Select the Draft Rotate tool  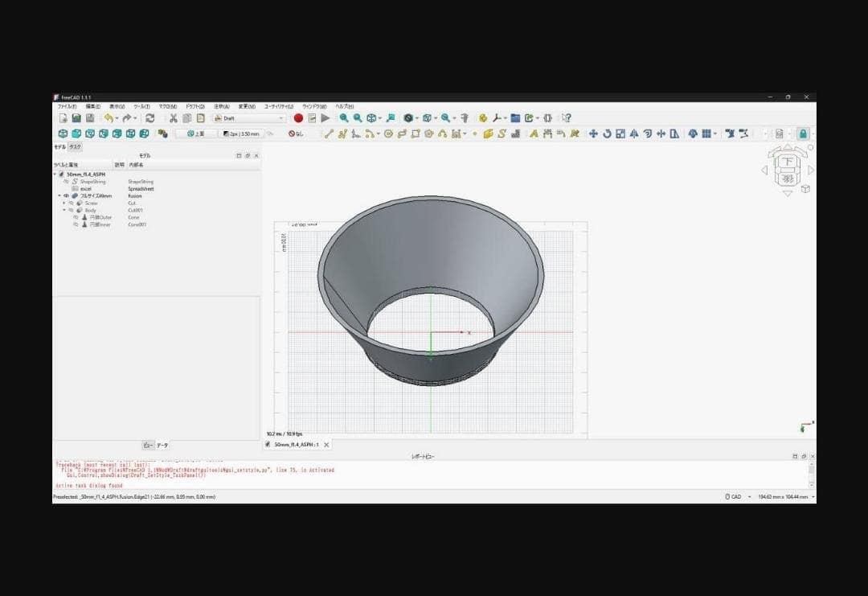tap(608, 134)
